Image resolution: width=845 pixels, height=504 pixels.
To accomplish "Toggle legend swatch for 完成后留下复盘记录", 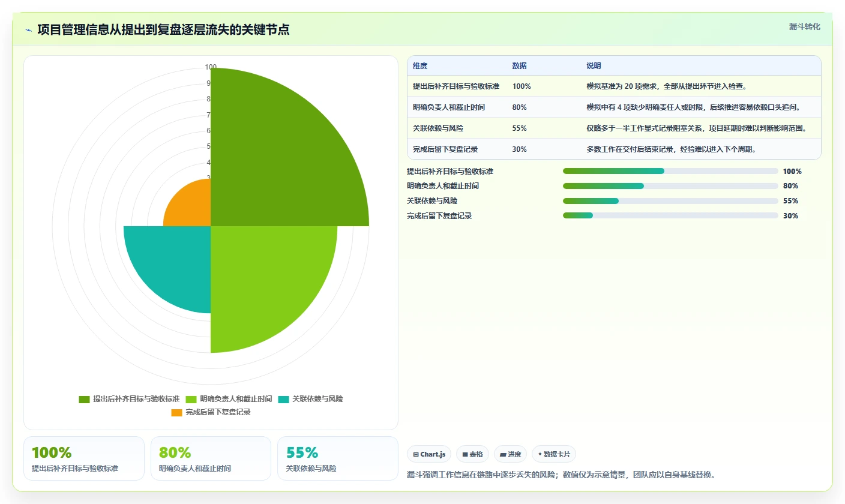I will [x=176, y=413].
